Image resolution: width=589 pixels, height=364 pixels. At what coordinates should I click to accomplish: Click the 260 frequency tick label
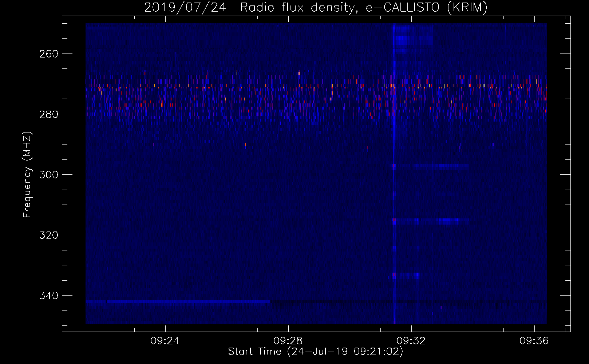click(x=48, y=54)
